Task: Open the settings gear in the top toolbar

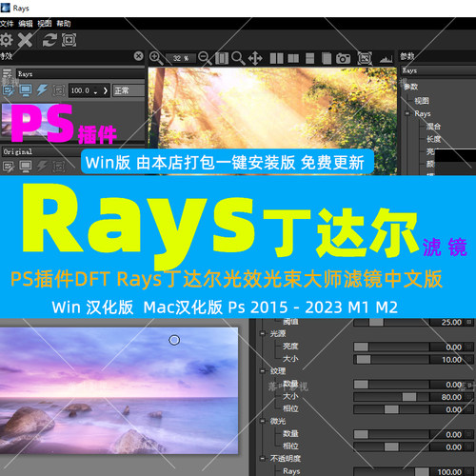Action: pos(6,40)
